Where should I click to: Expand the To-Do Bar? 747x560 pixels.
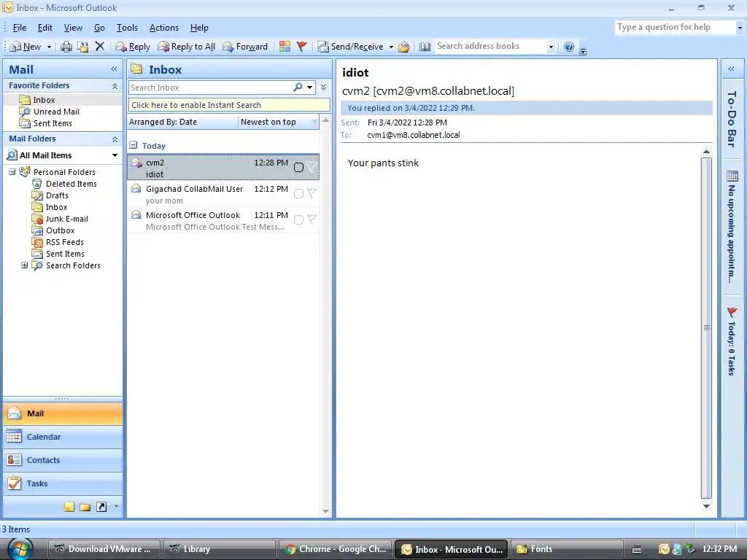click(x=731, y=69)
